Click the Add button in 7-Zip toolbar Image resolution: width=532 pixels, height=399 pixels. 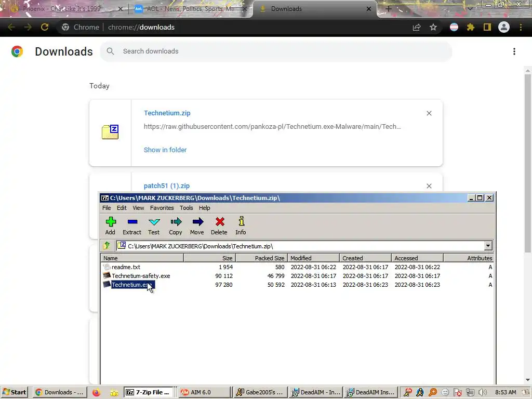coord(110,225)
